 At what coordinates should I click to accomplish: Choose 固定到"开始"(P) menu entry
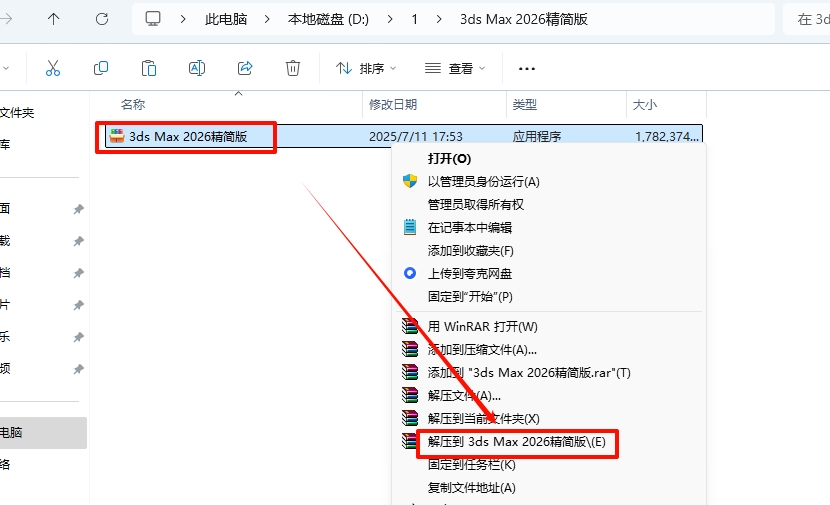coord(470,296)
